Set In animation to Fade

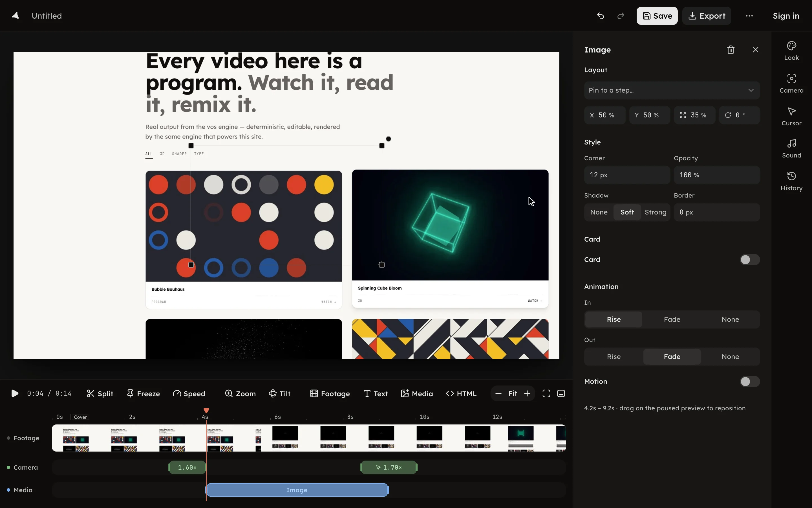click(x=672, y=319)
